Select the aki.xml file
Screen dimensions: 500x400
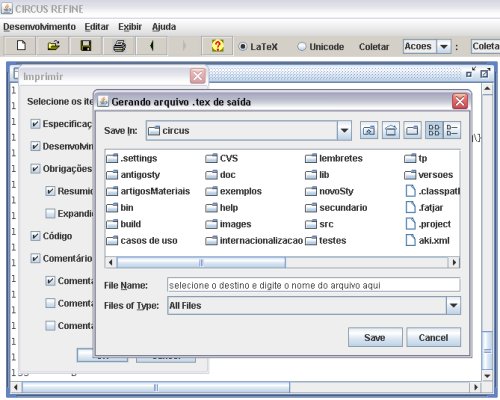pyautogui.click(x=427, y=241)
